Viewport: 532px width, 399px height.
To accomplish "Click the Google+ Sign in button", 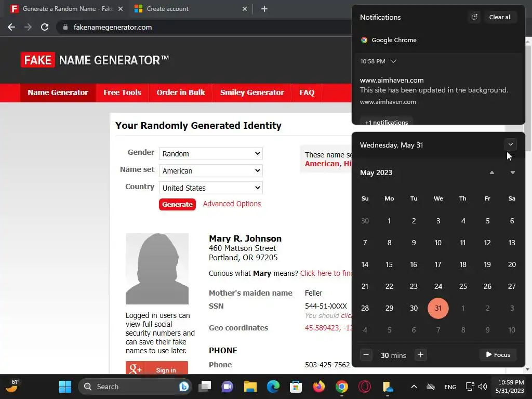I will 157,368.
